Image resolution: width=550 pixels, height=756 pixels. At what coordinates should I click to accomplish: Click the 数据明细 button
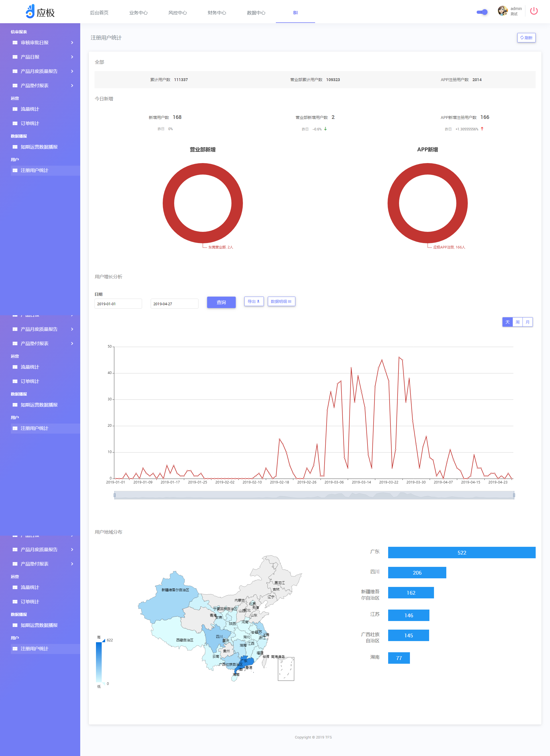tap(281, 301)
